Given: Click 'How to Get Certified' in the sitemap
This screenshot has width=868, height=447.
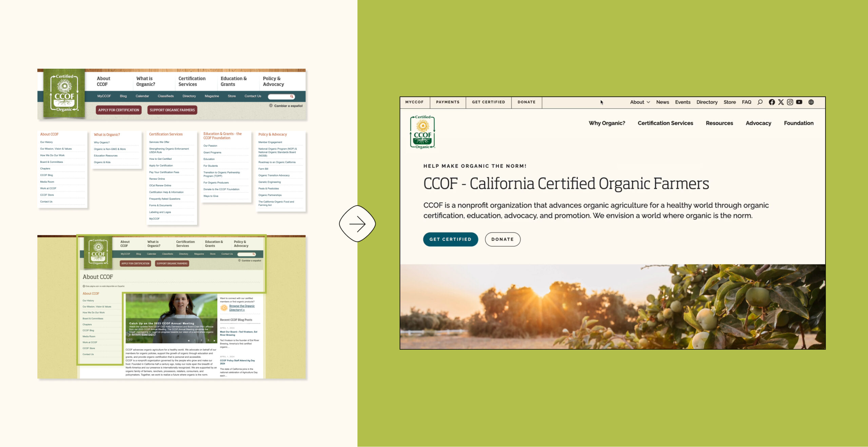Looking at the screenshot, I should pos(160,159).
